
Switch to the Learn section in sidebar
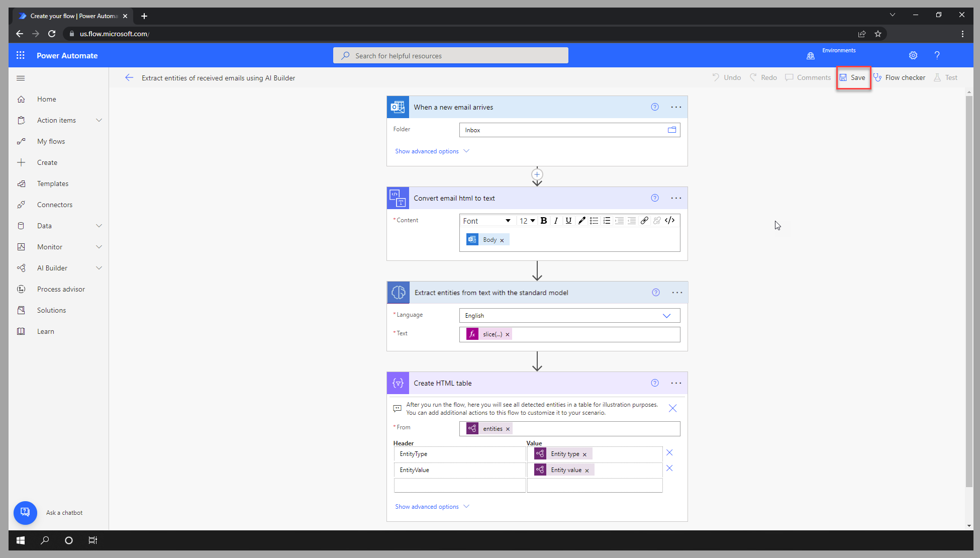coord(46,331)
